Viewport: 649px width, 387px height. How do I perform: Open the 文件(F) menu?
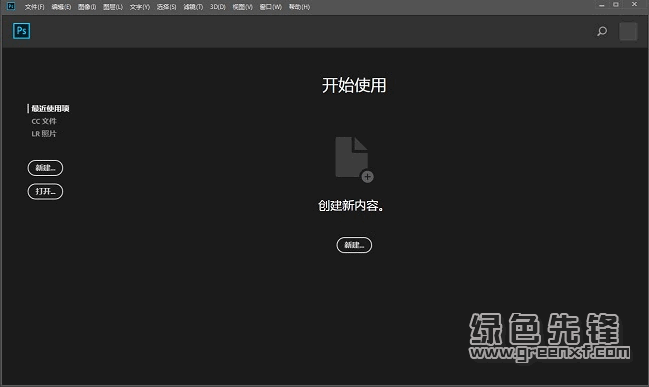(34, 7)
